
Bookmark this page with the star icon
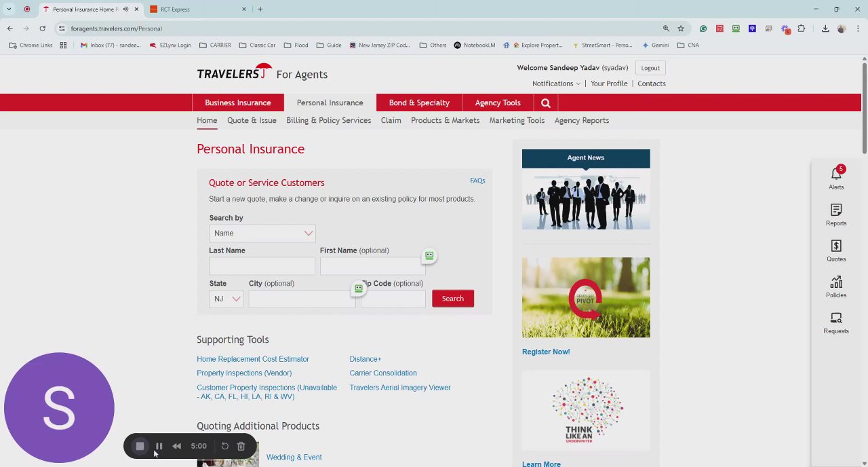[x=681, y=29]
